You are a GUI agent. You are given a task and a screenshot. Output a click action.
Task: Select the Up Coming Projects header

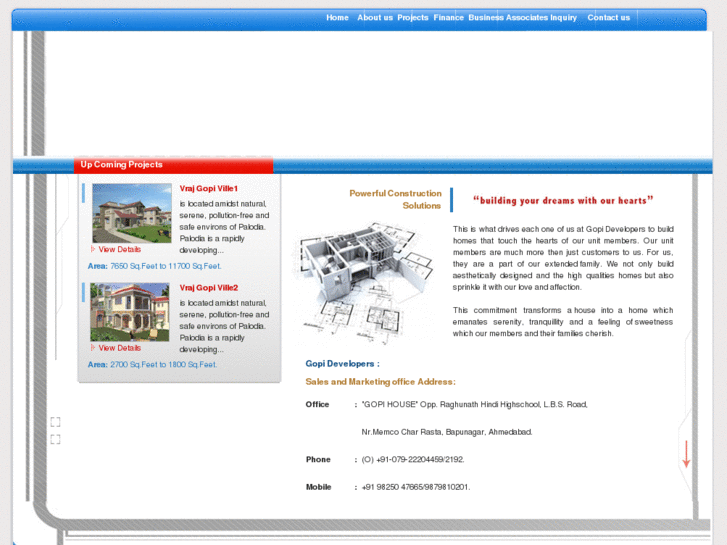[173, 165]
